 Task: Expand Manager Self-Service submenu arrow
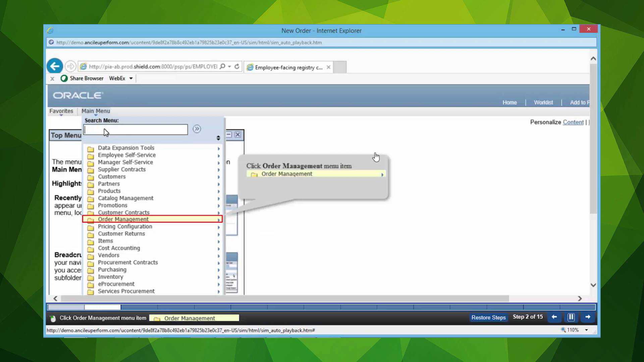pyautogui.click(x=218, y=163)
